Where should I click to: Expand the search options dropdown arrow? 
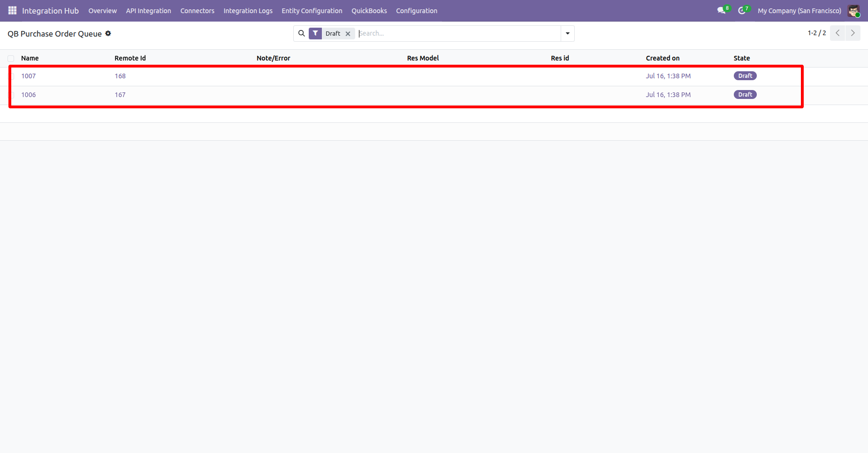coord(568,33)
